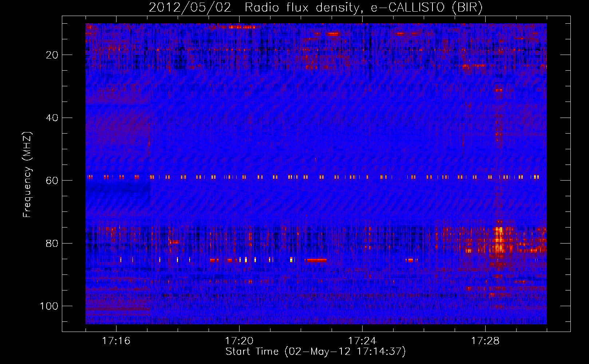Click the long red streak near 17:22 at 85 MHz
This screenshot has height=364, width=589.
coord(316,260)
